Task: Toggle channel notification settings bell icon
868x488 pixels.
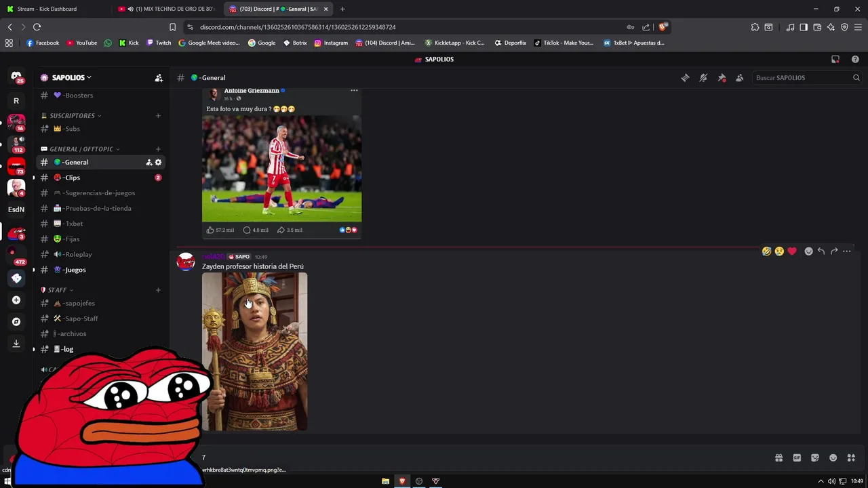Action: [x=703, y=78]
